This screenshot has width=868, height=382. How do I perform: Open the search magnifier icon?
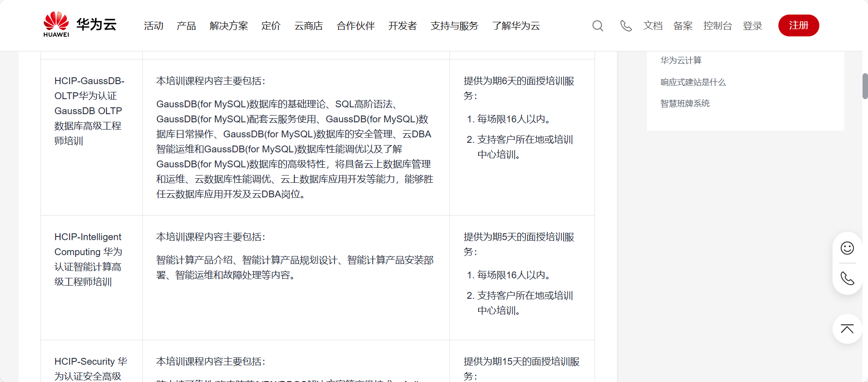(x=598, y=26)
